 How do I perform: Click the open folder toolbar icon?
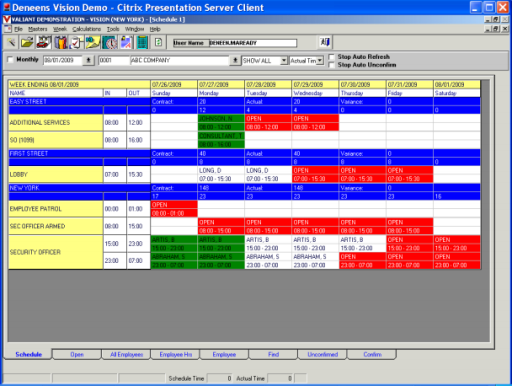[x=27, y=43]
